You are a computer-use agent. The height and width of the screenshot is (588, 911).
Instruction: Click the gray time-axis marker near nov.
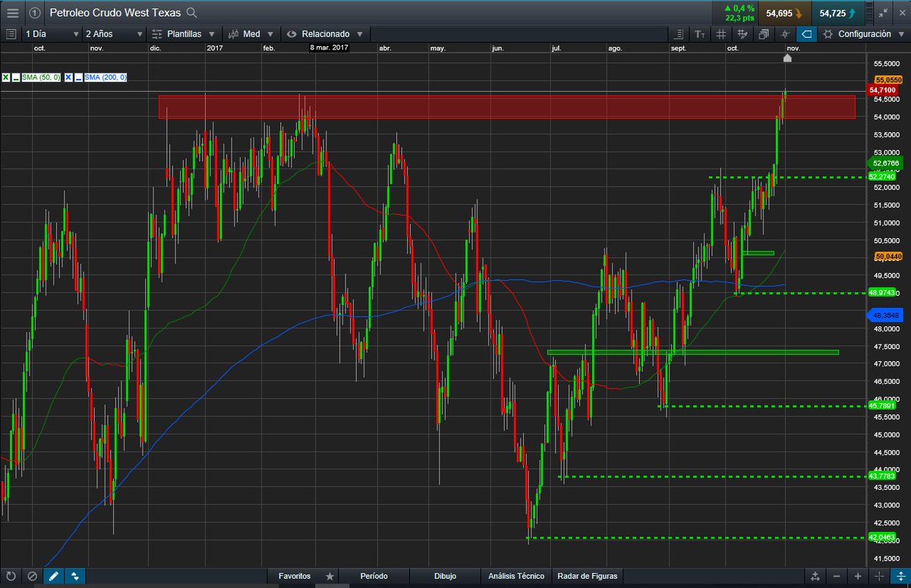pos(787,58)
